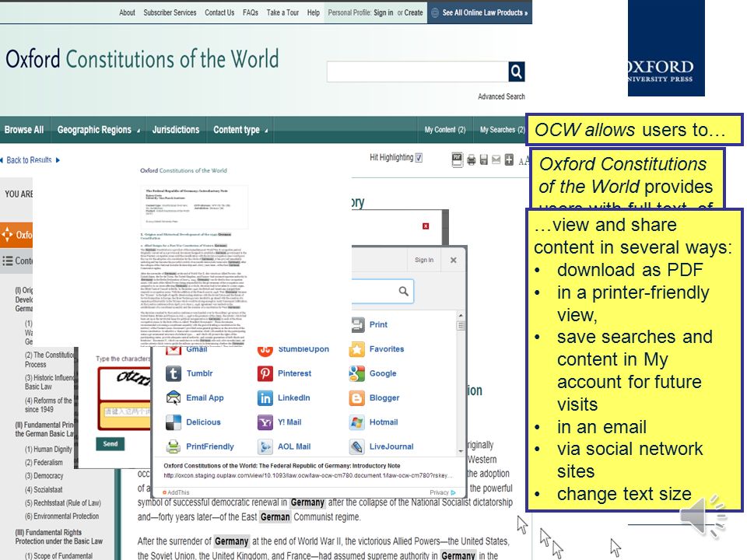Click the PDF page preview thumbnail

(x=193, y=257)
